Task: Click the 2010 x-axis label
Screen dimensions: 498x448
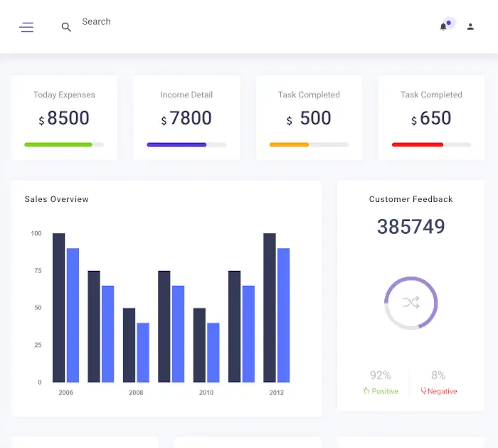Action: [206, 393]
